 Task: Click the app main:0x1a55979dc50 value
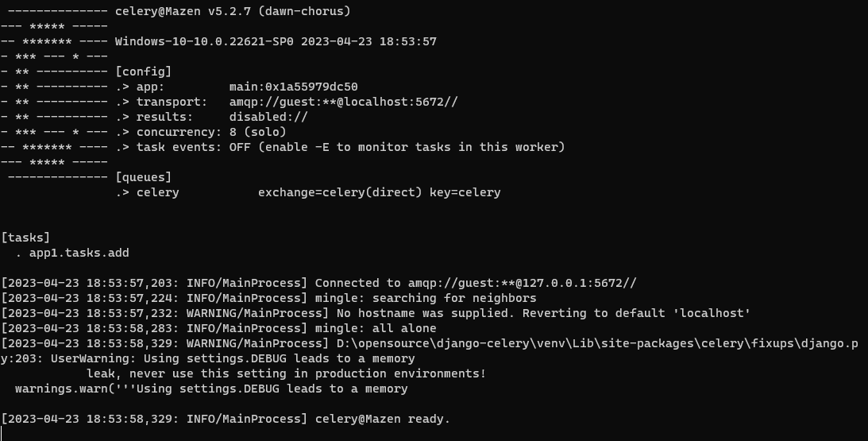click(x=293, y=87)
